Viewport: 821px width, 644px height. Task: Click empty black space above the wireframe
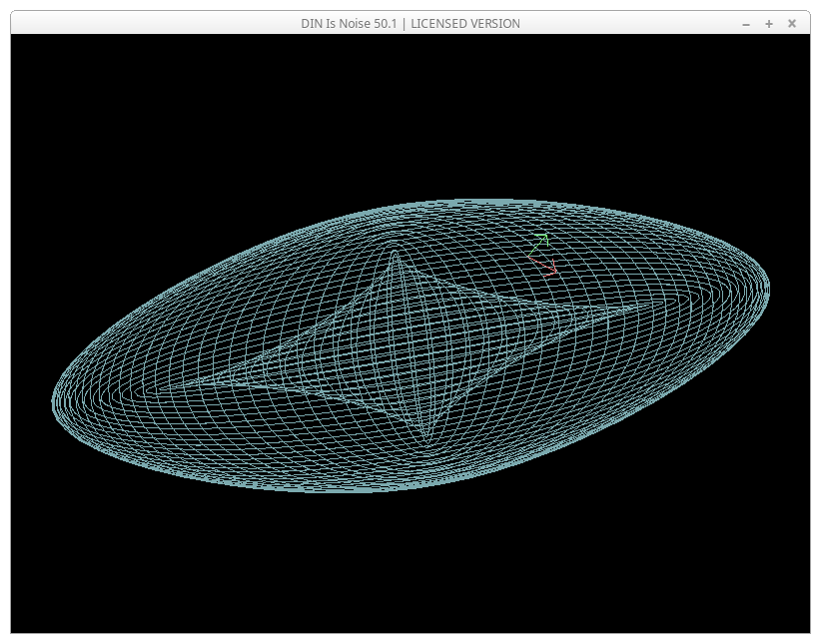(x=400, y=110)
